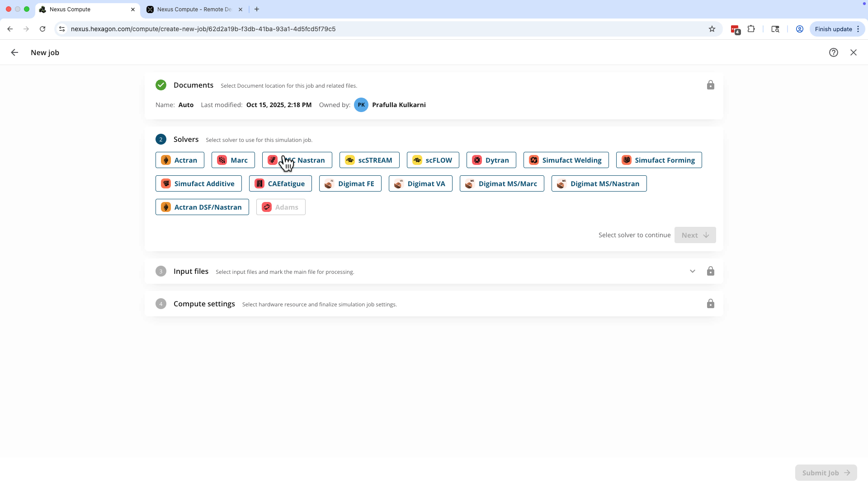Open the Chrome three-dot menu
868x488 pixels.
tap(858, 29)
